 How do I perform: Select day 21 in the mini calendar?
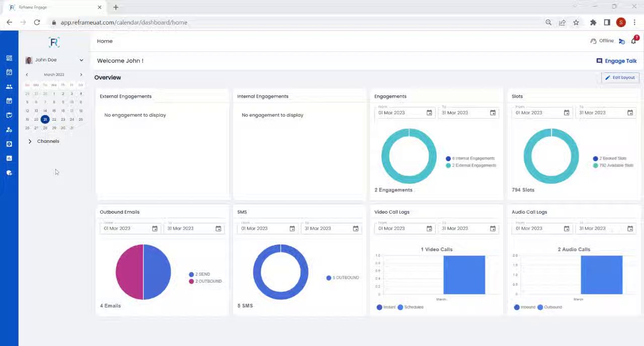pyautogui.click(x=45, y=119)
